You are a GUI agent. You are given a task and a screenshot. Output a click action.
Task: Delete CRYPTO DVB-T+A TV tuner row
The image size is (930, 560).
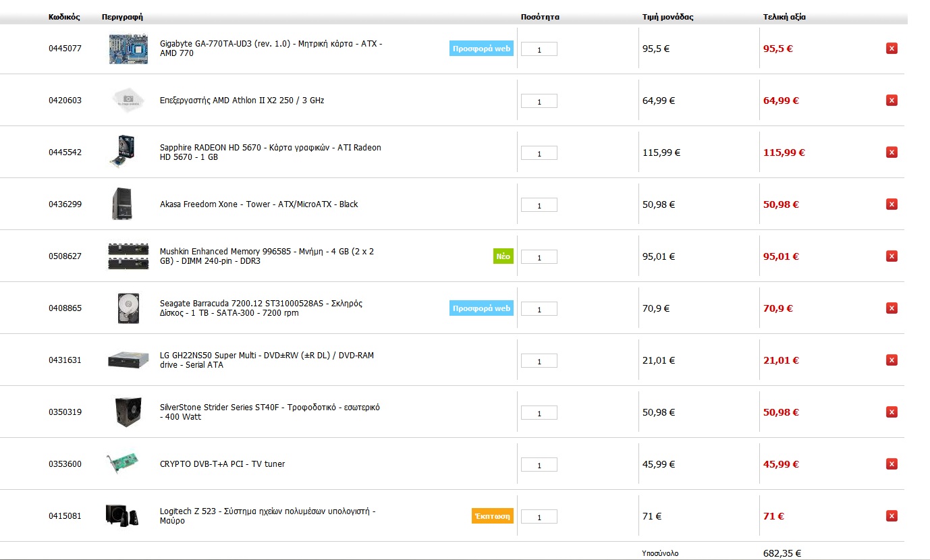point(892,464)
